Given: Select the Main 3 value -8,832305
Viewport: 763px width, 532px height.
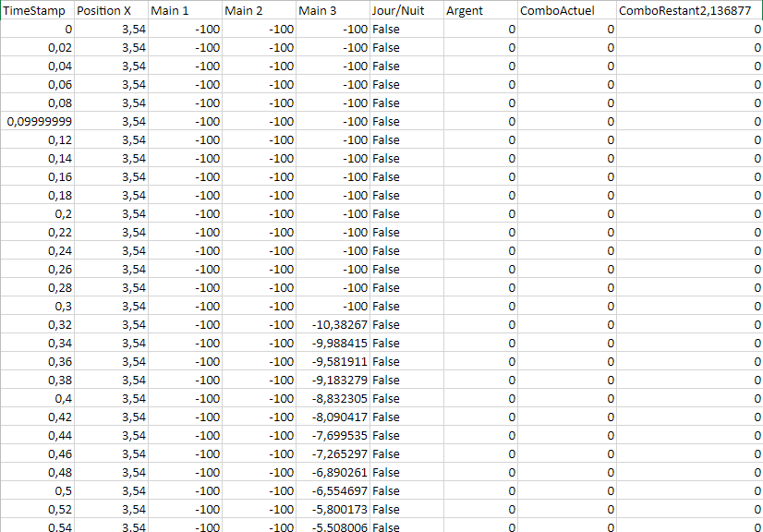Looking at the screenshot, I should [x=333, y=399].
